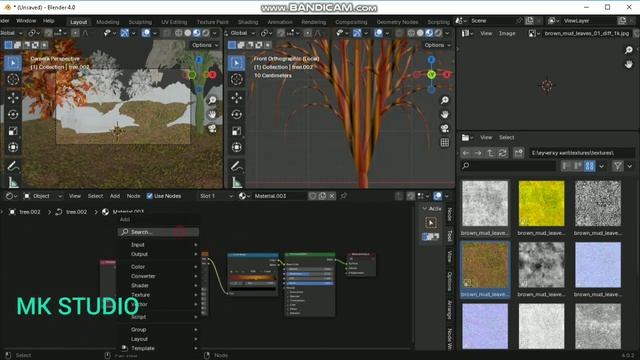Toggle camera view icon in the Camera Perspective viewport
This screenshot has width=640, height=360.
pyautogui.click(x=212, y=129)
